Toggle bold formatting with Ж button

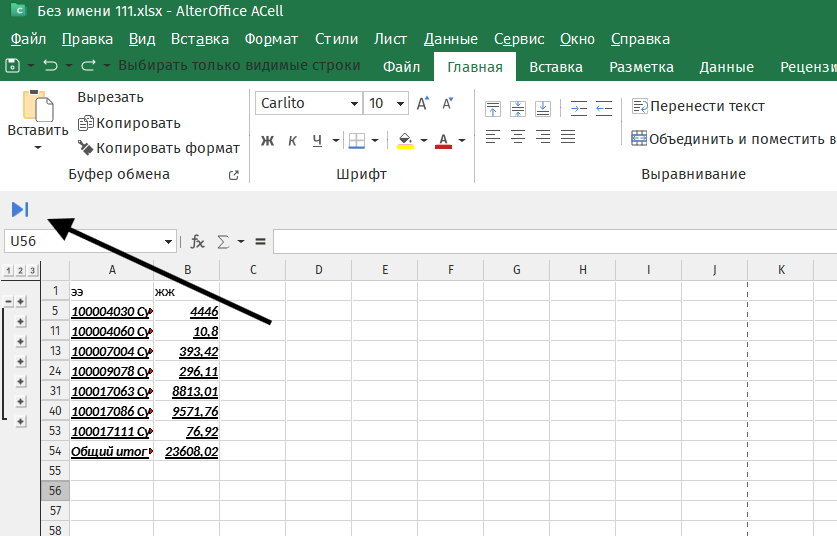267,140
